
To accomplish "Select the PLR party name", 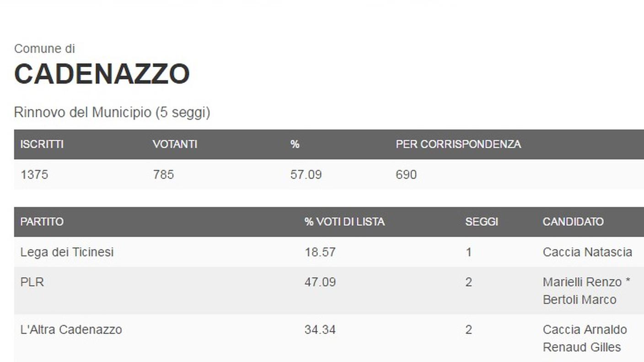I will (32, 282).
